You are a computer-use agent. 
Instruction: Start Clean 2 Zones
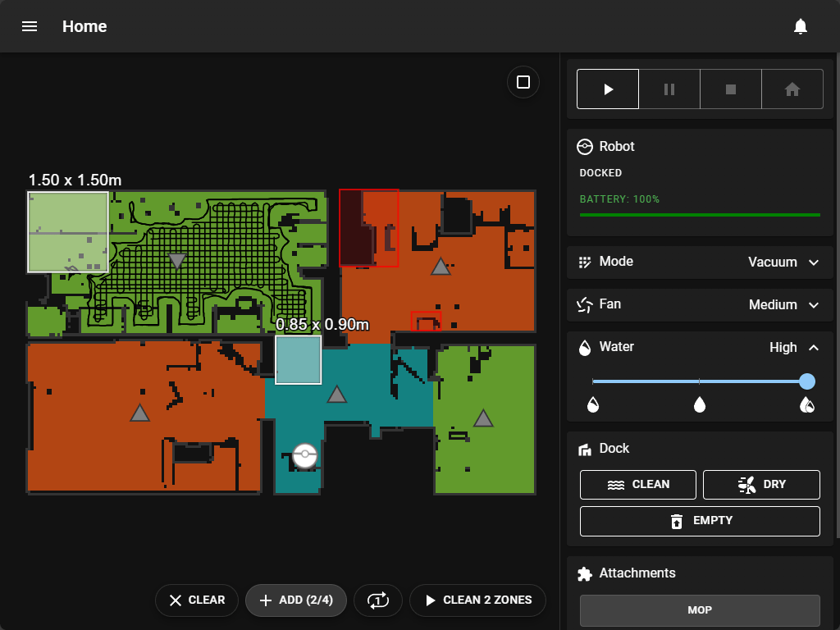[477, 600]
